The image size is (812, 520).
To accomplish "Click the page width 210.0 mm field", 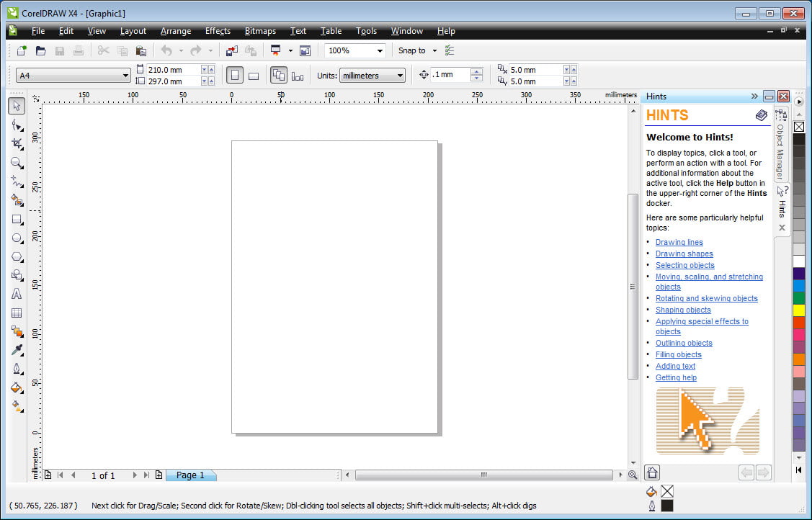I will (174, 69).
